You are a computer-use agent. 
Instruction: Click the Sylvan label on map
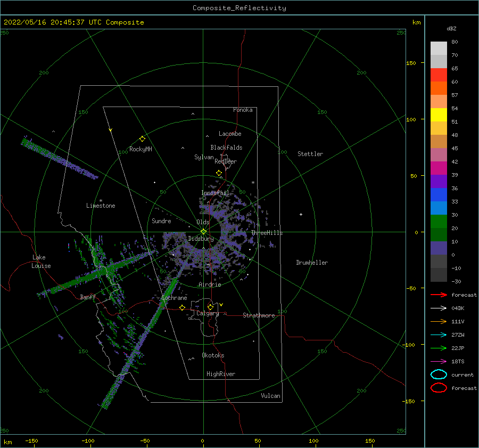[x=204, y=157]
